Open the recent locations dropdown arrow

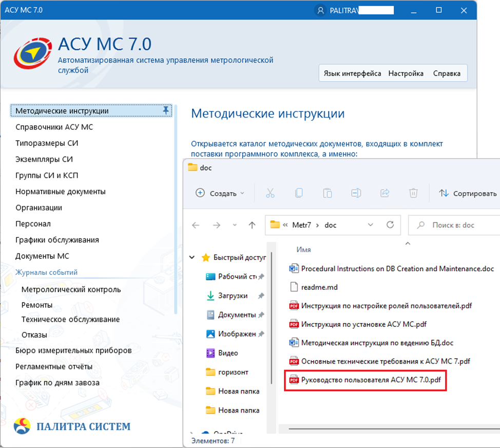tap(235, 225)
